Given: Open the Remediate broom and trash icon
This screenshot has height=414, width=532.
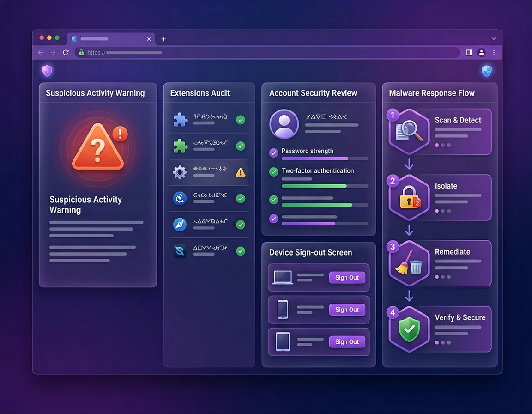Looking at the screenshot, I should pos(409,263).
